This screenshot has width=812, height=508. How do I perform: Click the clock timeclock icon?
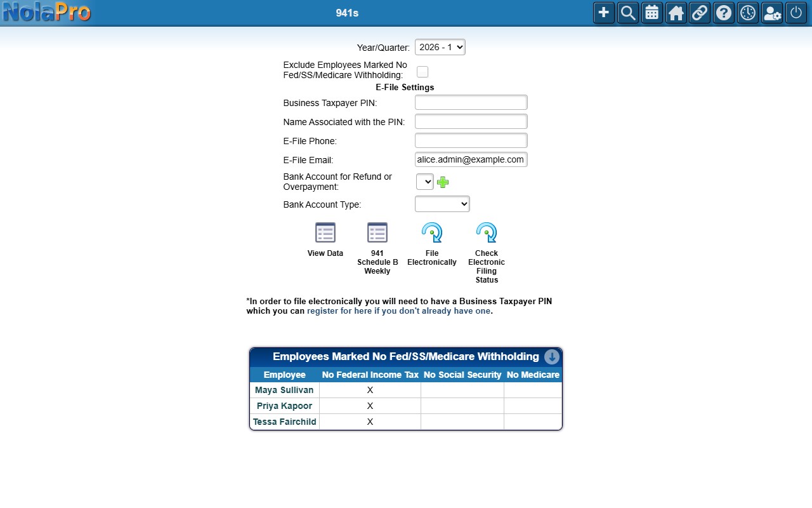(x=748, y=13)
